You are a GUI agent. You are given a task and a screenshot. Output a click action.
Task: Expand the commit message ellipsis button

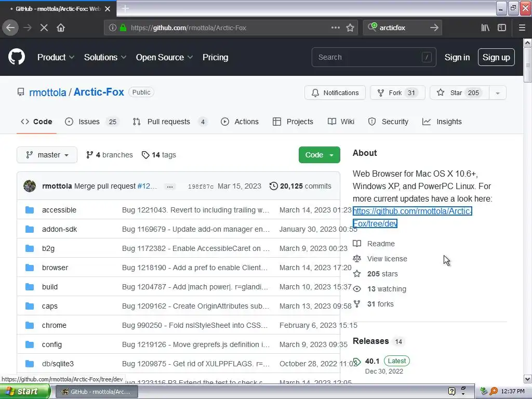(x=170, y=187)
